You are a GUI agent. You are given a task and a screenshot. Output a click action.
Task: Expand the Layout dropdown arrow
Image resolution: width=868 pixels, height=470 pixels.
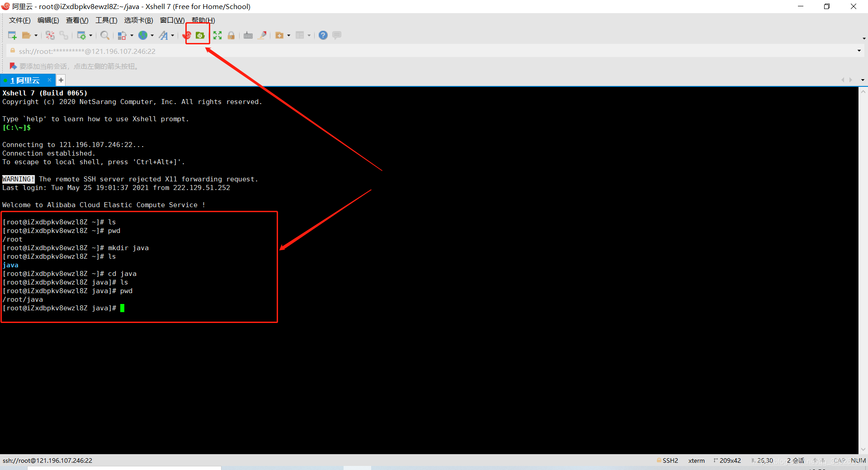click(x=309, y=35)
